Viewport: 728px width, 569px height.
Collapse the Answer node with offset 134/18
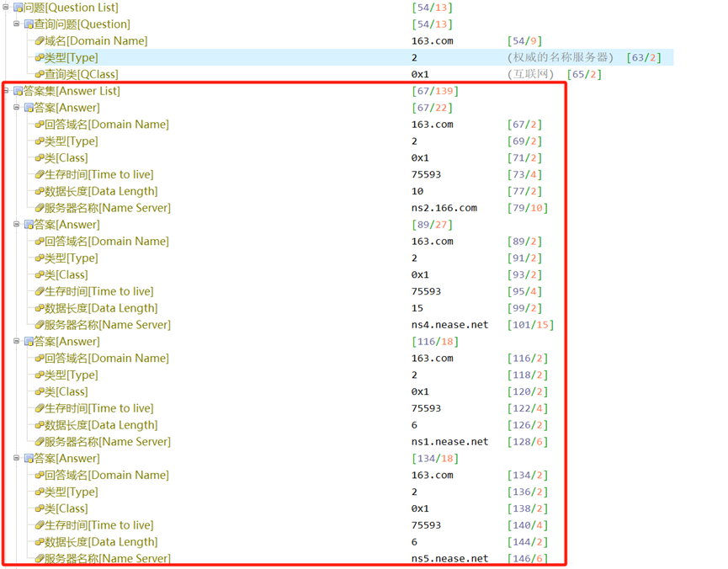point(16,458)
